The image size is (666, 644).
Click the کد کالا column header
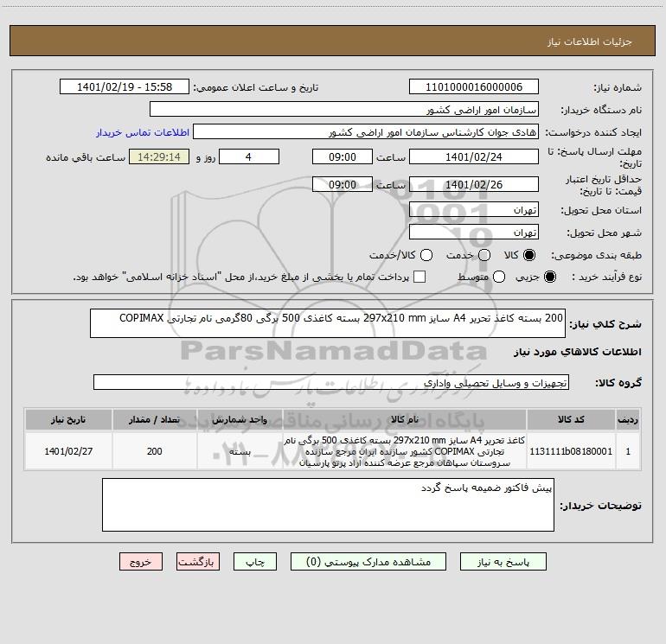[571, 420]
